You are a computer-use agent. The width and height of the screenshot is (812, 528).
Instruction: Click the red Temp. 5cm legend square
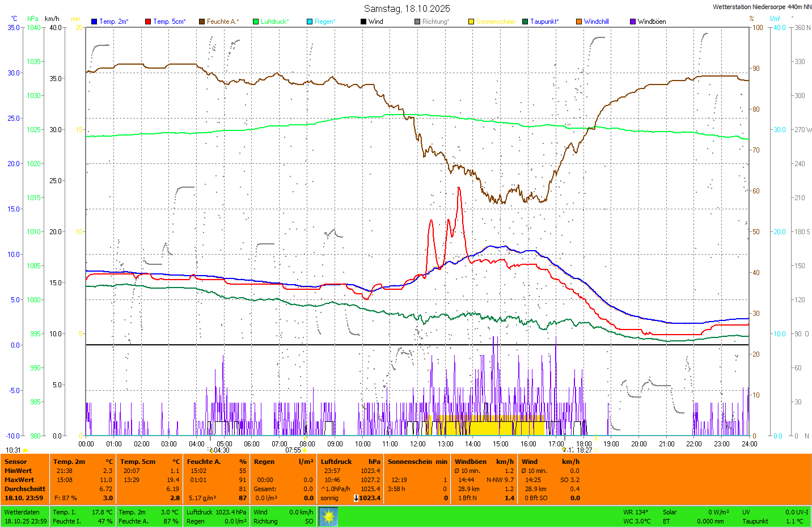pyautogui.click(x=148, y=22)
